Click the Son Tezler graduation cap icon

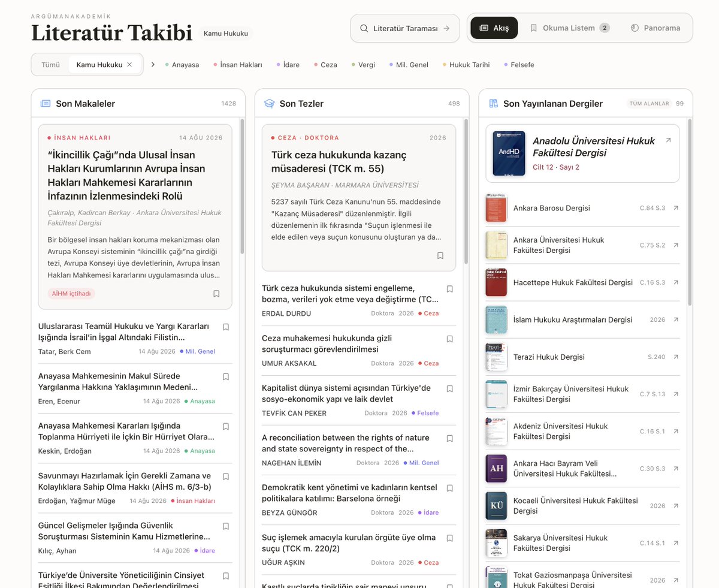click(269, 103)
